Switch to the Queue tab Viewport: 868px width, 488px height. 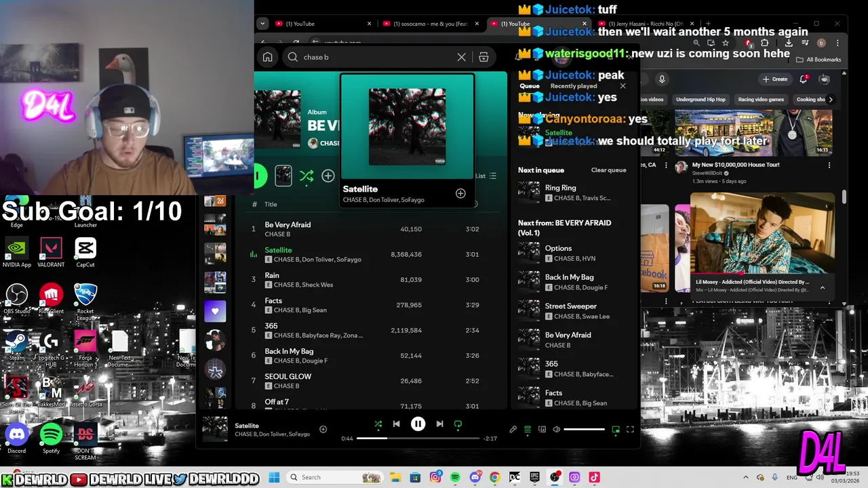pyautogui.click(x=530, y=86)
